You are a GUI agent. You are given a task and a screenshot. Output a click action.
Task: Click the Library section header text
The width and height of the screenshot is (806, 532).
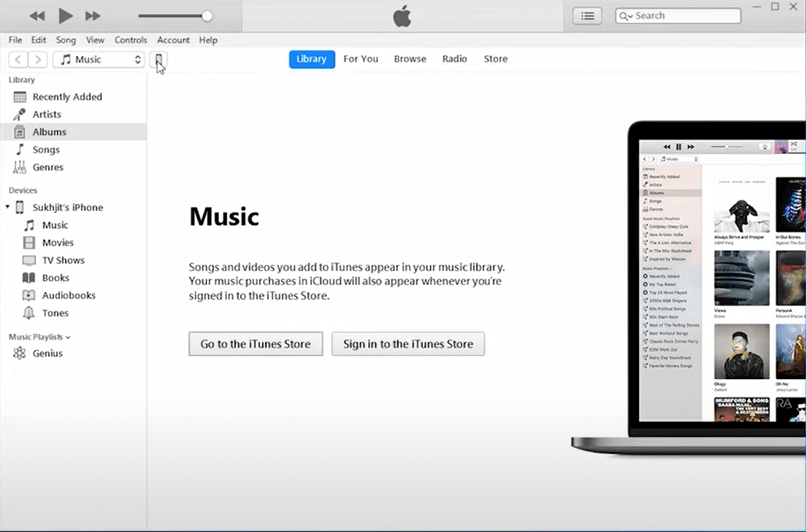(x=21, y=80)
